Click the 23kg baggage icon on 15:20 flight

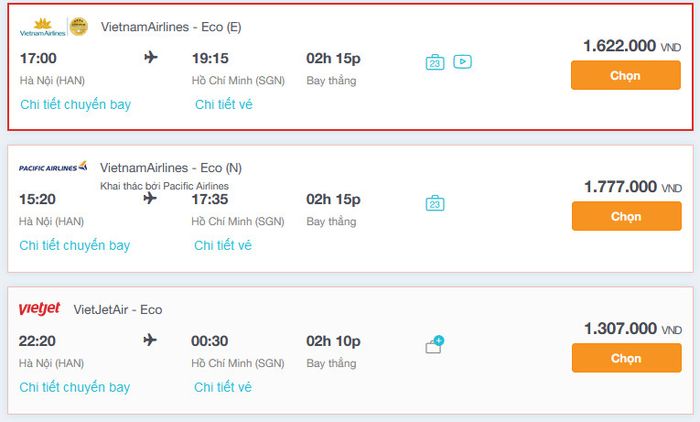435,203
